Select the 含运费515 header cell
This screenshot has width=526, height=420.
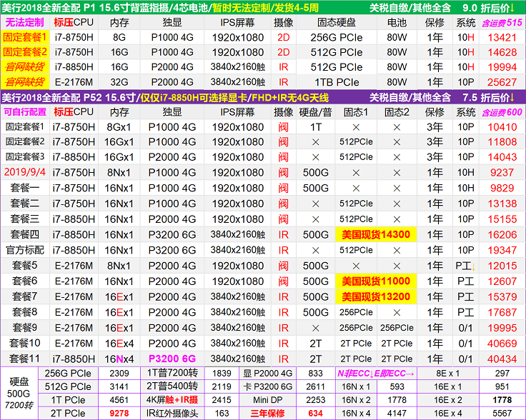[502, 22]
